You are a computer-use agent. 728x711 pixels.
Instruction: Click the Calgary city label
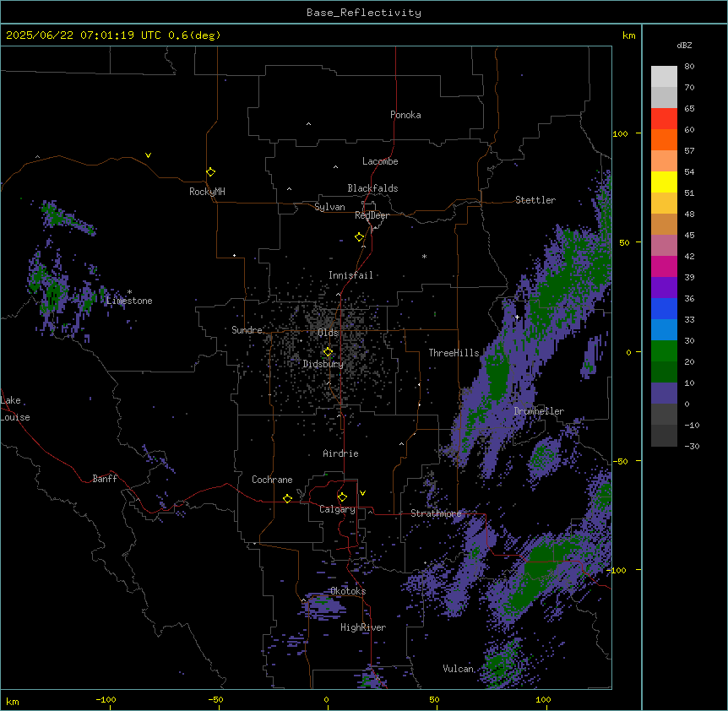337,509
